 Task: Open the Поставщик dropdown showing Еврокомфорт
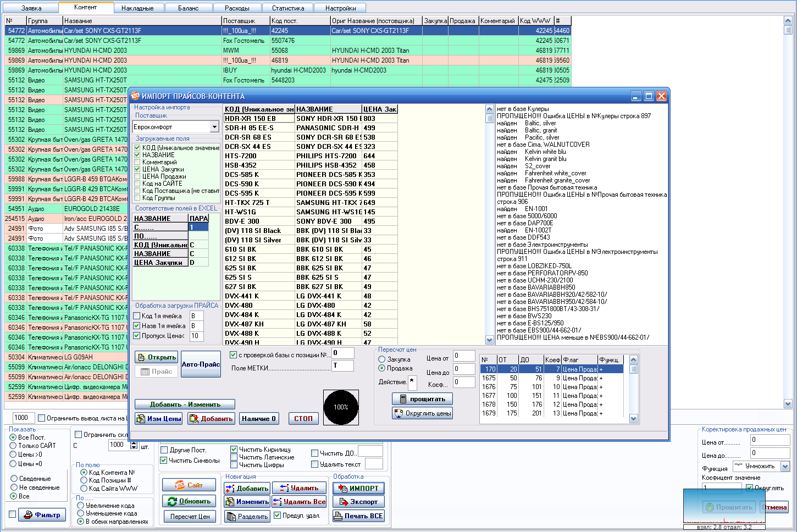point(214,127)
